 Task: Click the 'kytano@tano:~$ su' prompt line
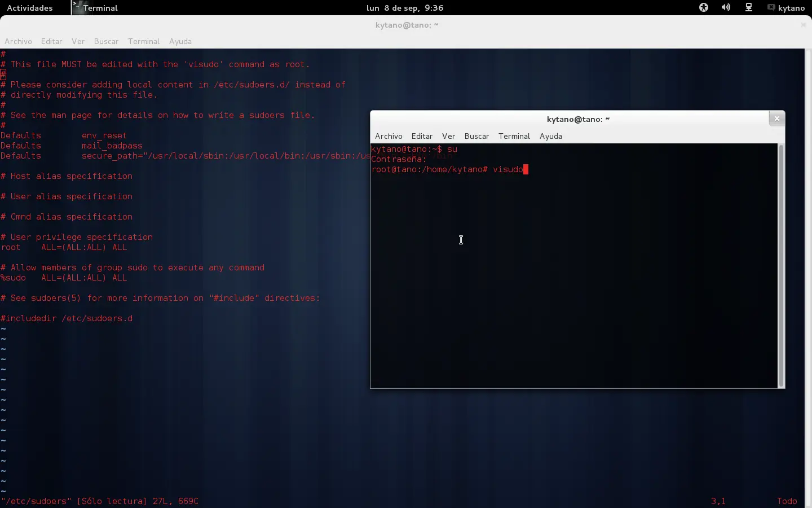[x=414, y=149]
